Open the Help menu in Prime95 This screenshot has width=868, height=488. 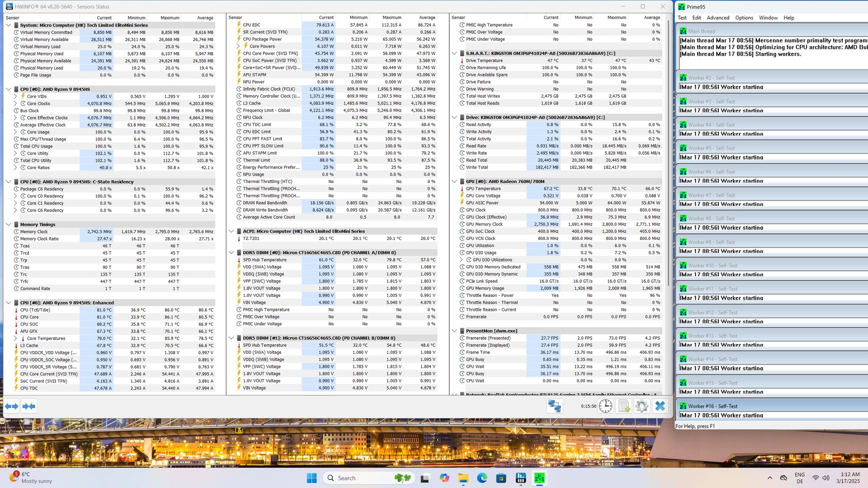point(788,18)
